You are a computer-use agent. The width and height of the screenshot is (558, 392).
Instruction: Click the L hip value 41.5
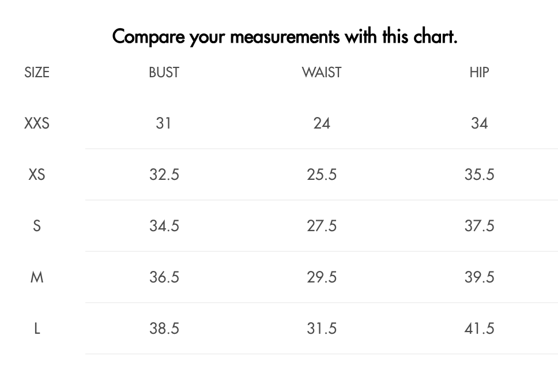pyautogui.click(x=480, y=328)
